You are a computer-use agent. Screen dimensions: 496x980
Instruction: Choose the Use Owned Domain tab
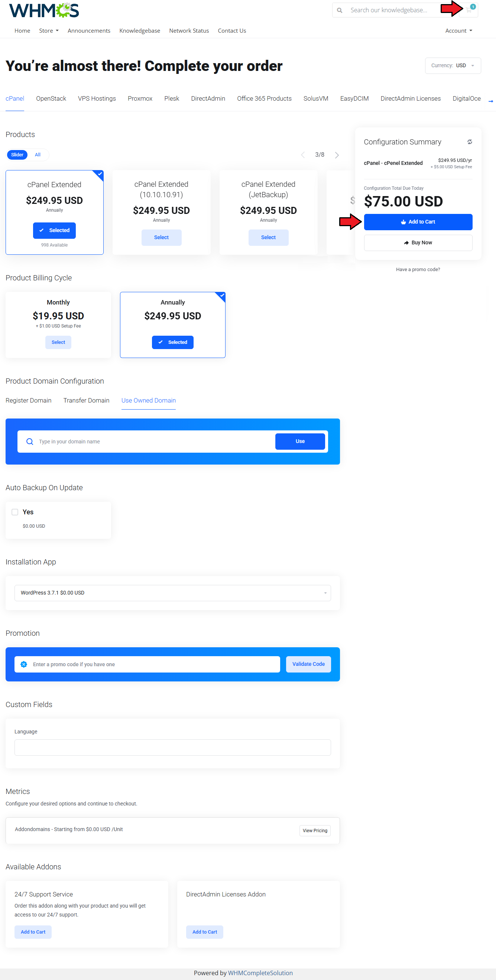click(x=149, y=400)
